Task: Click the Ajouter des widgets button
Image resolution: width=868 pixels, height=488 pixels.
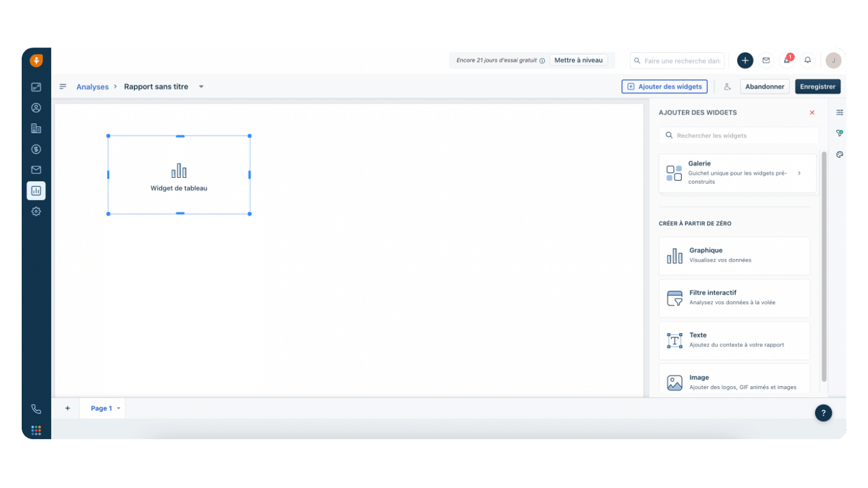Action: 664,87
